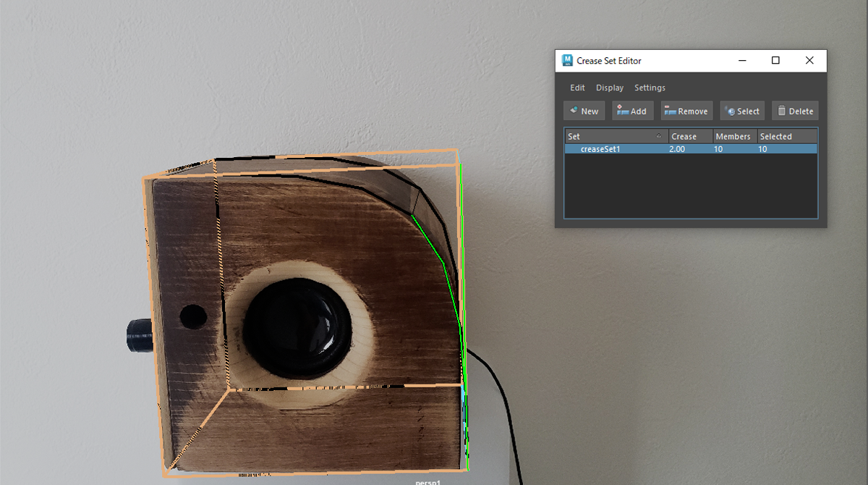Sort by the Members column header
Screen dimensions: 868x485
[733, 136]
